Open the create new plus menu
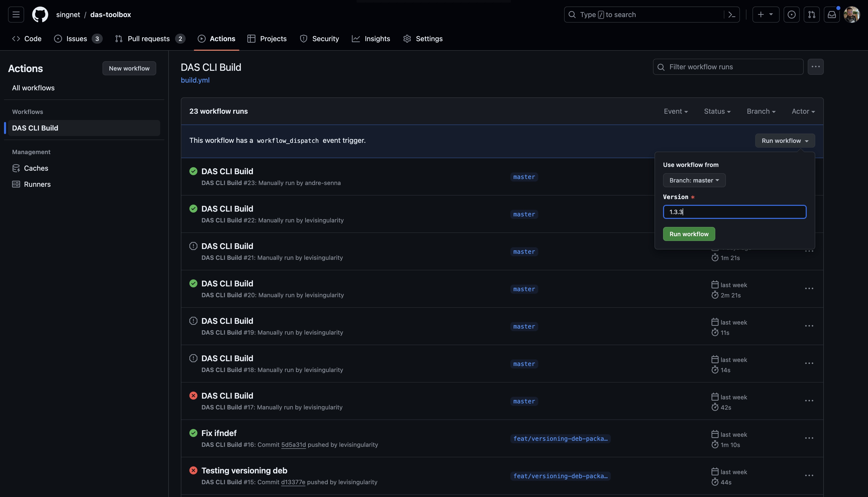The image size is (868, 497). 766,15
